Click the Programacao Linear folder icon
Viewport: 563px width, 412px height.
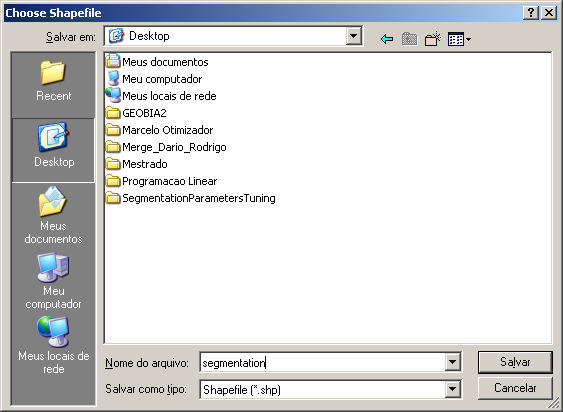(x=113, y=181)
